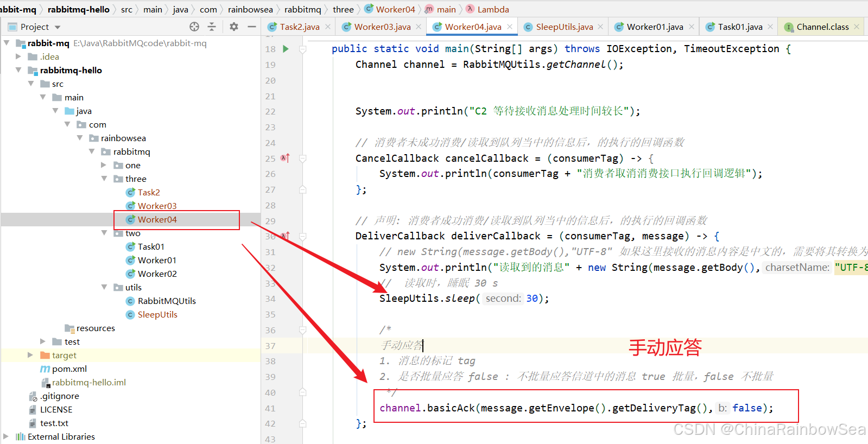Click the collapse all icon in Project panel
The height and width of the screenshot is (444, 868).
click(212, 27)
